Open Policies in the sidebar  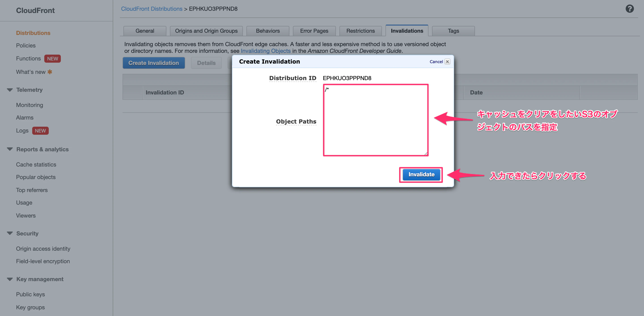click(x=26, y=45)
